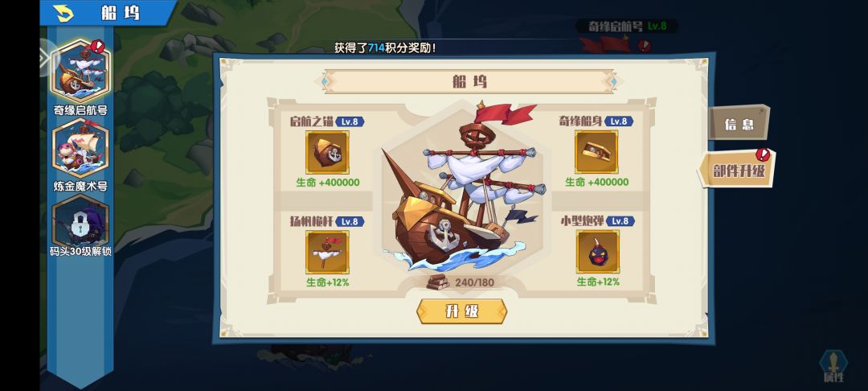The height and width of the screenshot is (391, 868).
Task: Switch to the 部件升级 tab
Action: 737,170
